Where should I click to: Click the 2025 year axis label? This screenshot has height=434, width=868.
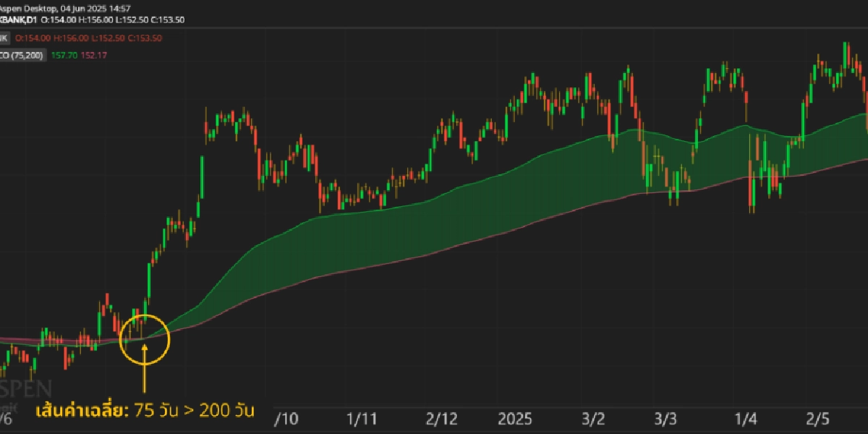click(x=515, y=419)
